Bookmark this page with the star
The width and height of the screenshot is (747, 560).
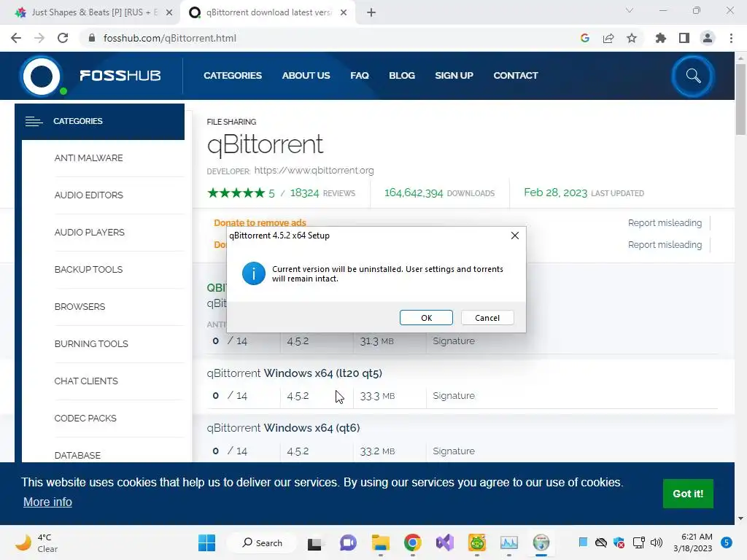(632, 38)
